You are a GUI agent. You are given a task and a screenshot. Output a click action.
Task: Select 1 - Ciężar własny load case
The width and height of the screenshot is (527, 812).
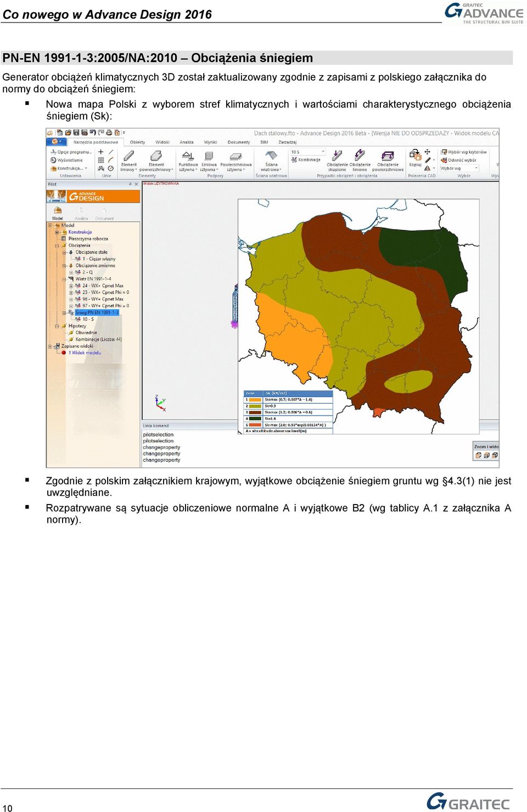(99, 259)
